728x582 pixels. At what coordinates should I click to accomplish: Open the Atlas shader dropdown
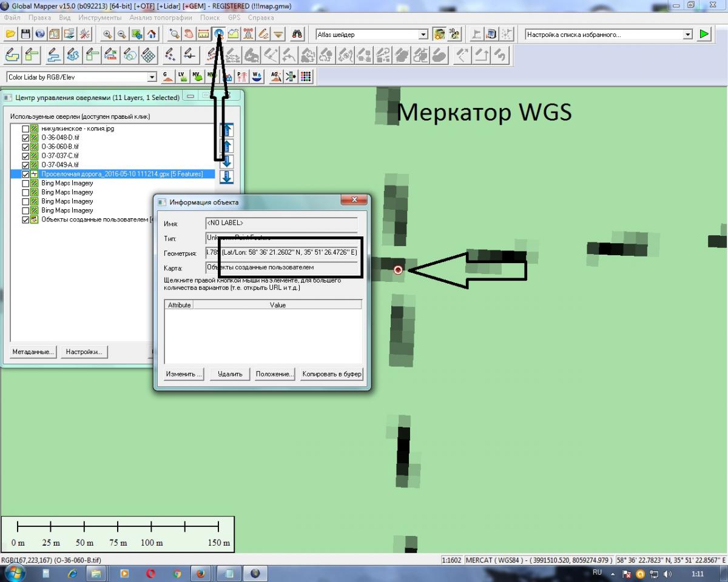423,35
